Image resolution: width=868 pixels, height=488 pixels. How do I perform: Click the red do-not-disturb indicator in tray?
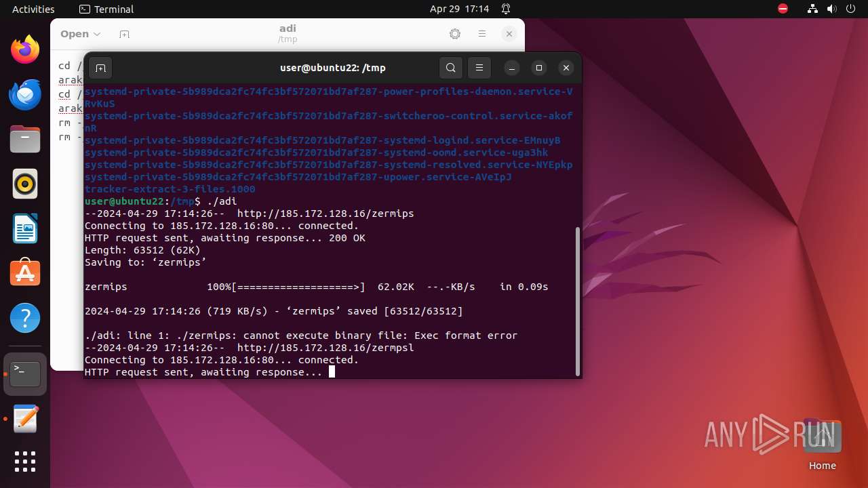(x=783, y=9)
